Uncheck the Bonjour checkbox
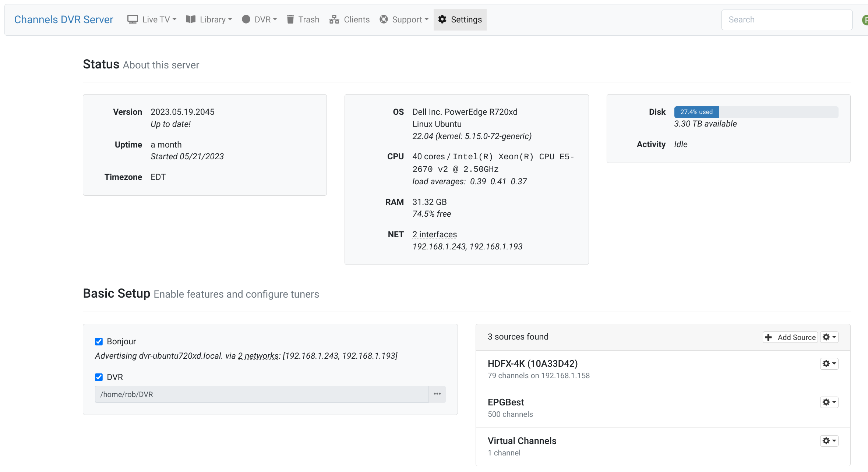This screenshot has width=868, height=472. click(99, 341)
